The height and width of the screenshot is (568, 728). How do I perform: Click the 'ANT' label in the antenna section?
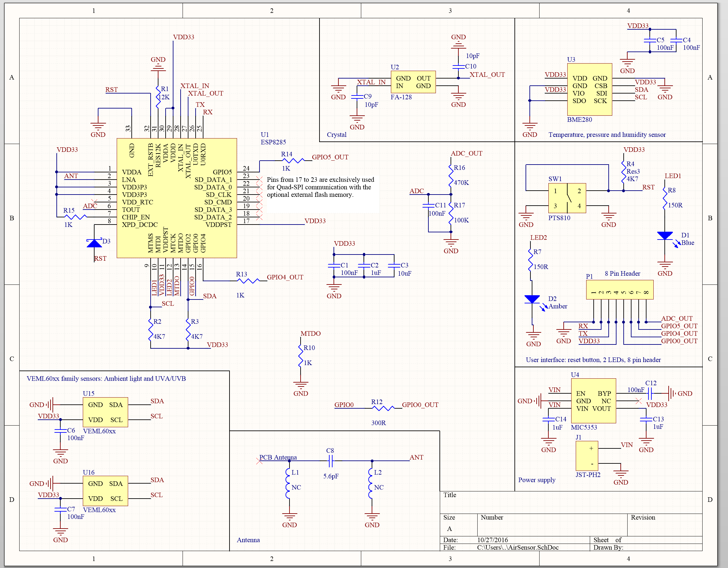pyautogui.click(x=416, y=458)
